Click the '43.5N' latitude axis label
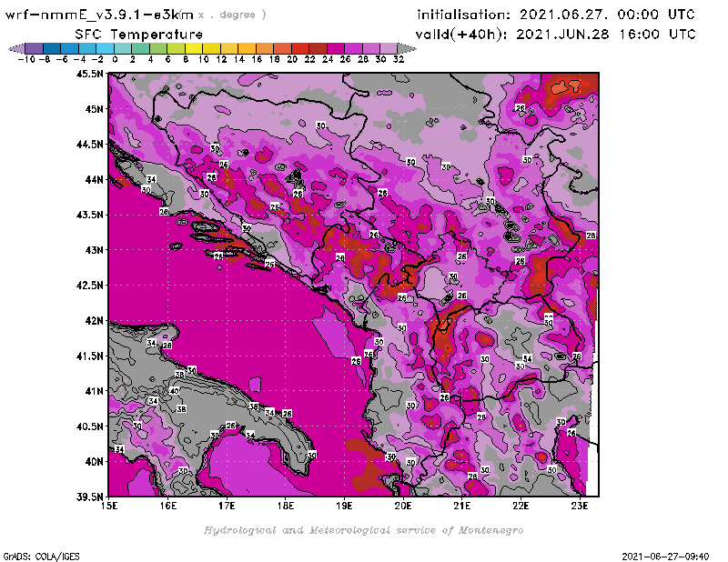The image size is (728, 562). pos(89,215)
